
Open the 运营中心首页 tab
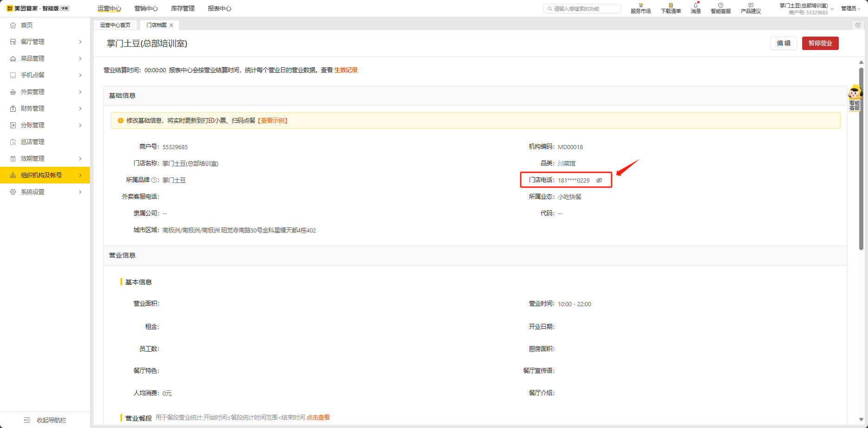tap(115, 25)
